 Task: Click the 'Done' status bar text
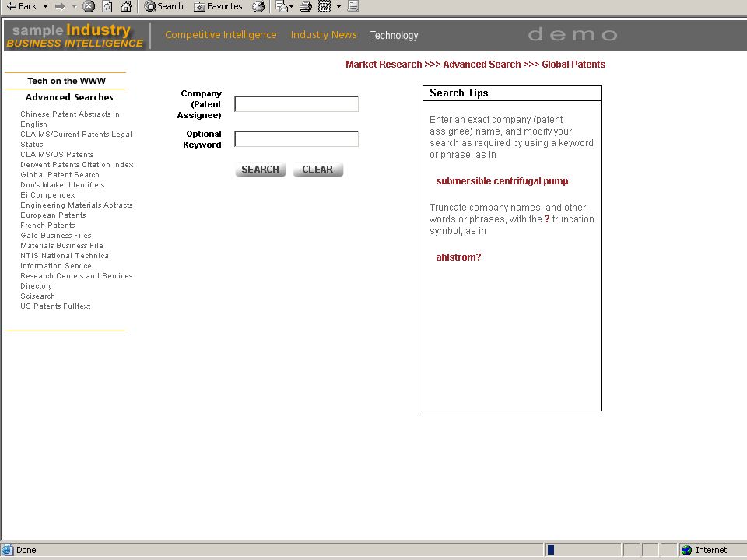coord(26,550)
